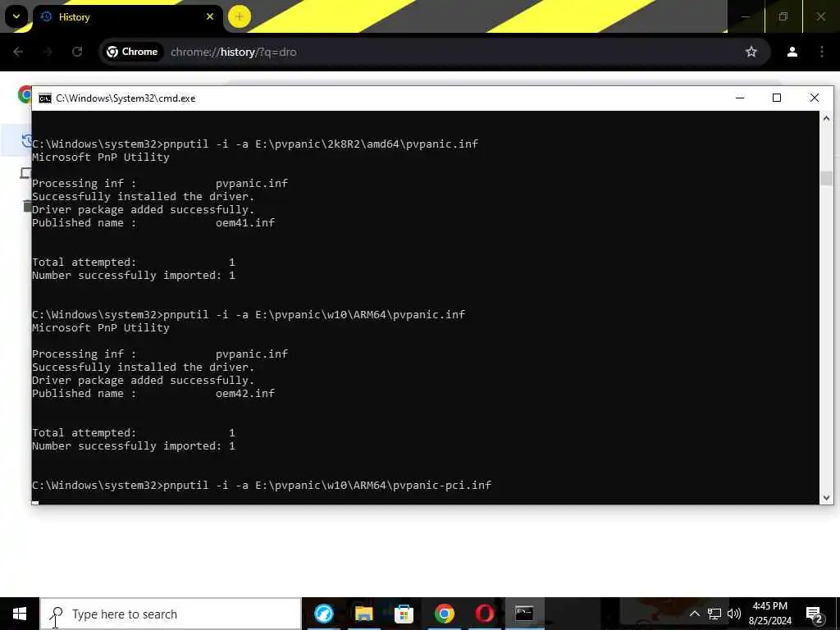Close the cmd.exe window
The height and width of the screenshot is (630, 840).
pyautogui.click(x=815, y=98)
